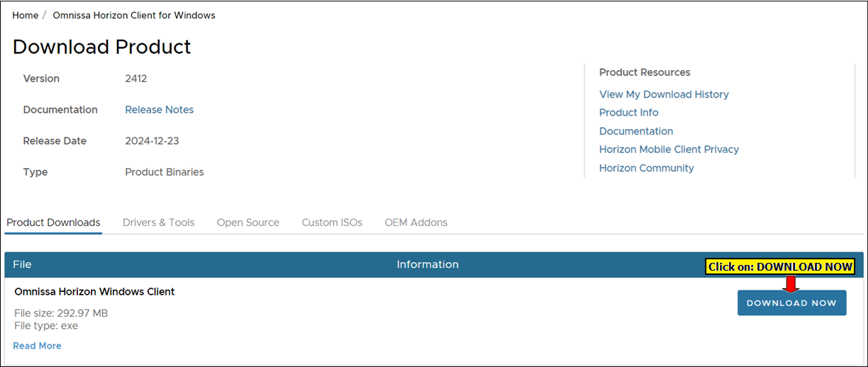868x367 pixels.
Task: Switch to the Custom ISOs tab
Action: coord(332,222)
